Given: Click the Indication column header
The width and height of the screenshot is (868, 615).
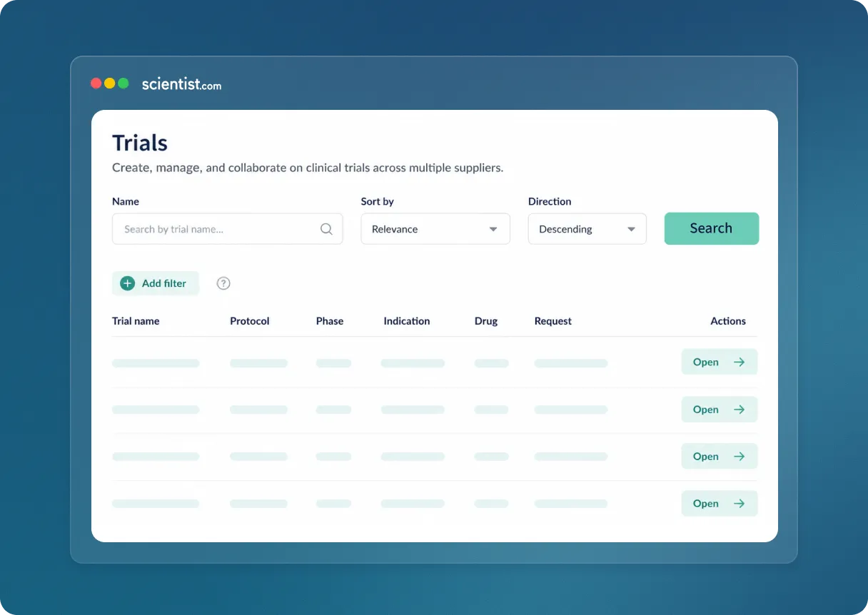Looking at the screenshot, I should click(x=407, y=321).
